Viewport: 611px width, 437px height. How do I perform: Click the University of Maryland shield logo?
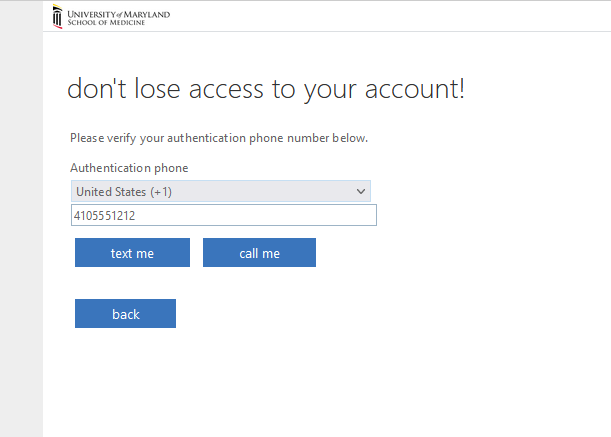(58, 17)
